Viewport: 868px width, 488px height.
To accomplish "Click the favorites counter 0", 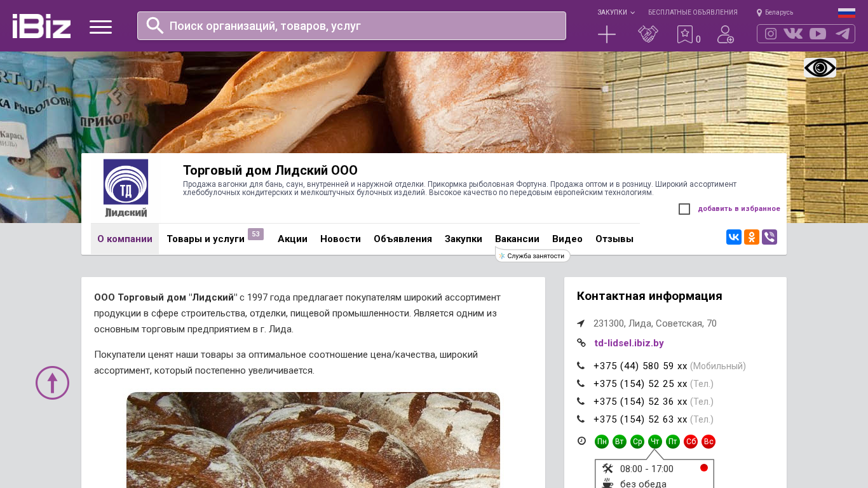I will (698, 39).
